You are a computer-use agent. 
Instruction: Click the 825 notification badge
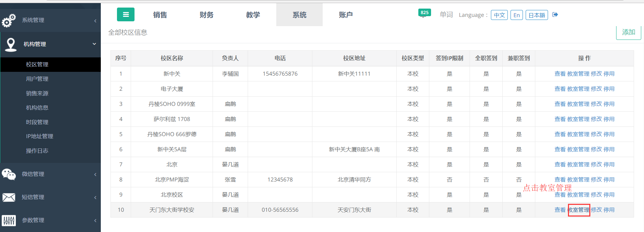(425, 13)
